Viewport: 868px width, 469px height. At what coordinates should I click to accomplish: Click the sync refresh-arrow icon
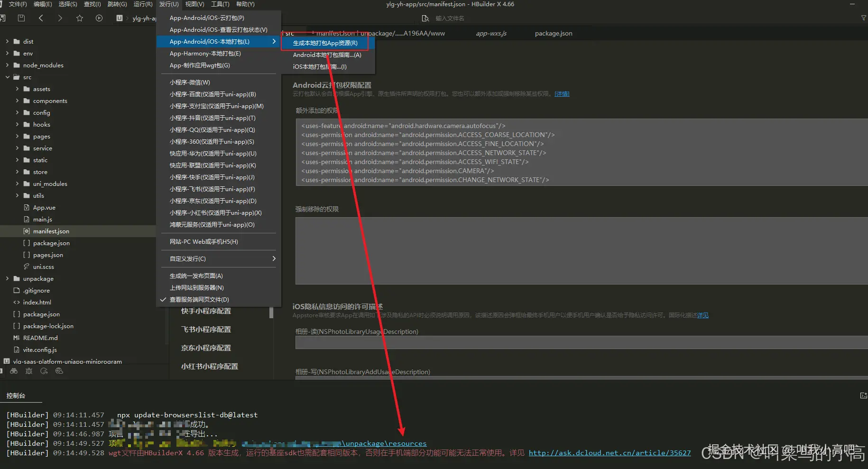(44, 371)
